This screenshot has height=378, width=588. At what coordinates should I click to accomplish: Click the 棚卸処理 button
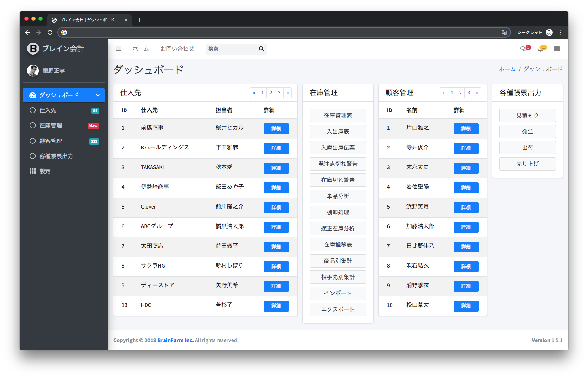pos(338,212)
